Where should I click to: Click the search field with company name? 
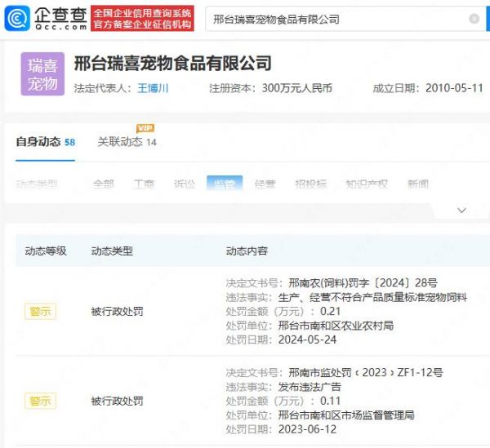[x=345, y=19]
